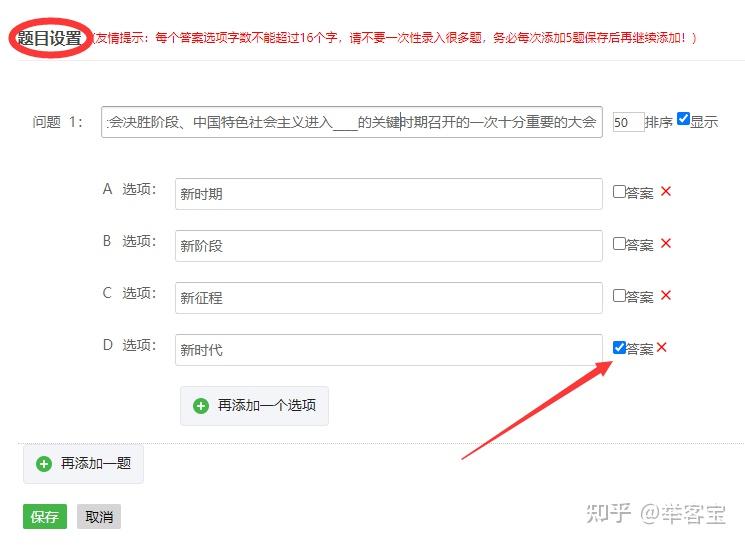The height and width of the screenshot is (545, 745).
Task: Save the question with 保存
Action: point(45,516)
